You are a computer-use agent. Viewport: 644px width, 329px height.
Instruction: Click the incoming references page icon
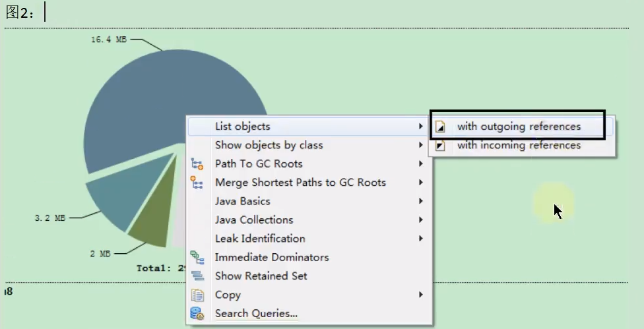(440, 145)
